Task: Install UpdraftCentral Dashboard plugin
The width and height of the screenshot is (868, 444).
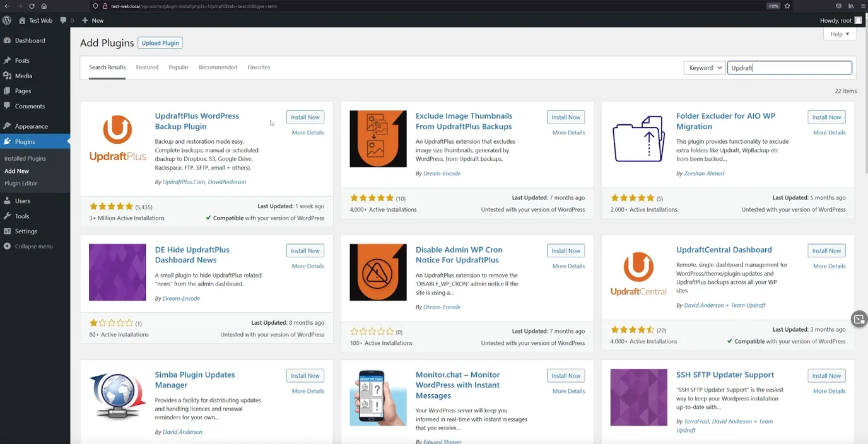Action: [x=826, y=250]
